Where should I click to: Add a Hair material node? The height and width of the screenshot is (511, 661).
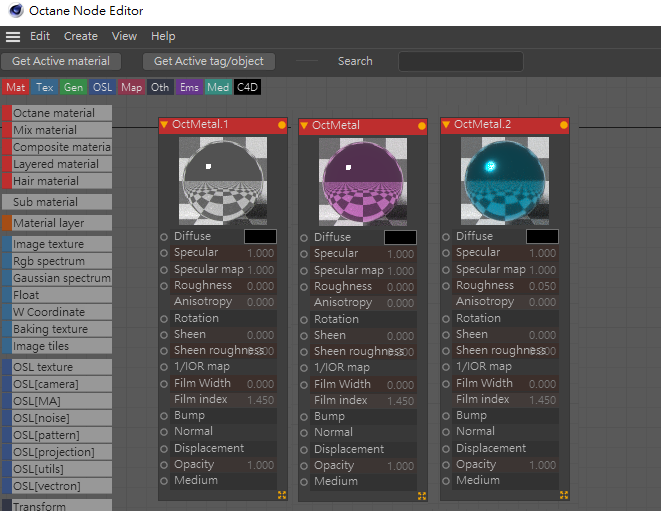(57, 181)
